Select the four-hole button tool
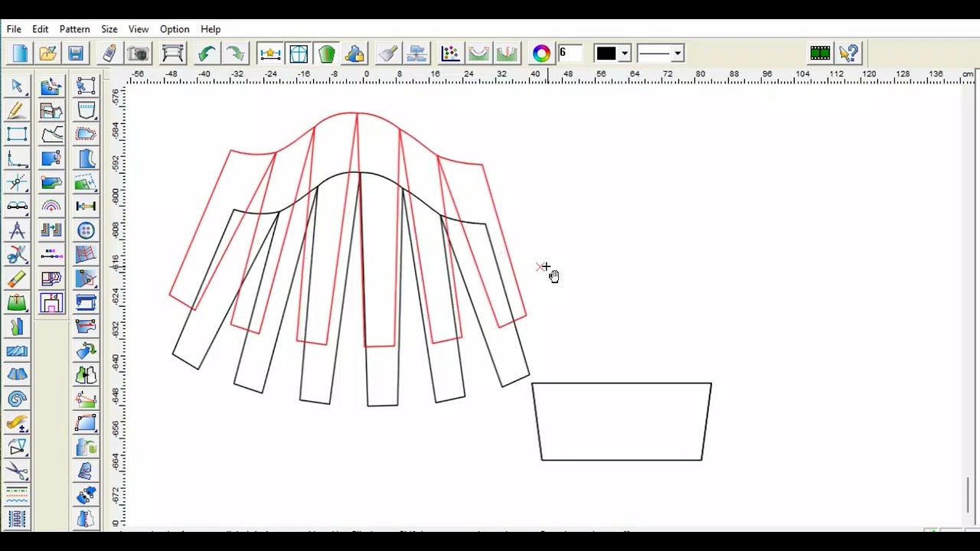Screen dimensions: 980x551 (x=86, y=230)
